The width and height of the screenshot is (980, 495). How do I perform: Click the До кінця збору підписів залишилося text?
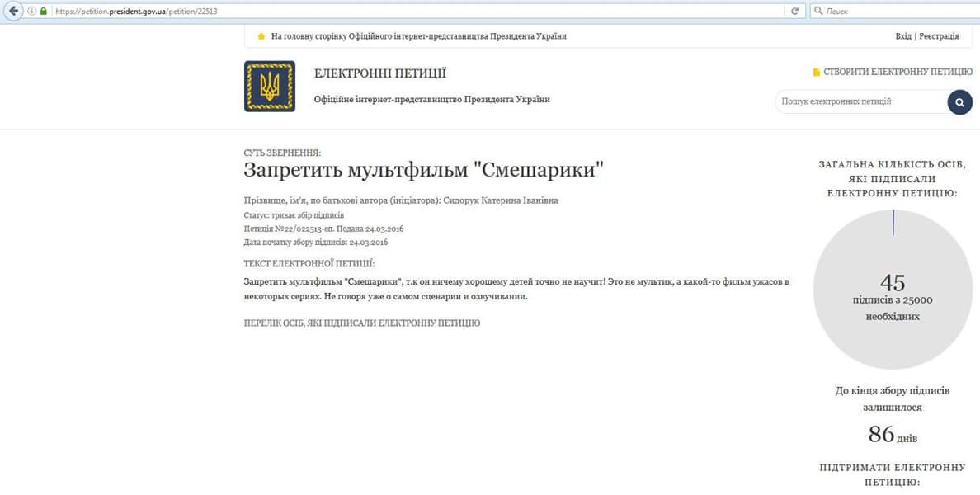point(893,398)
